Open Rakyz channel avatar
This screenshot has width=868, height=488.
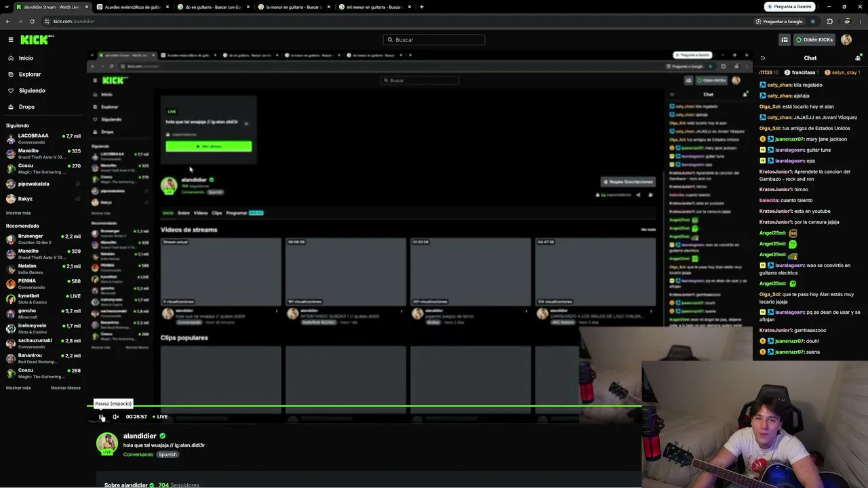coord(11,199)
